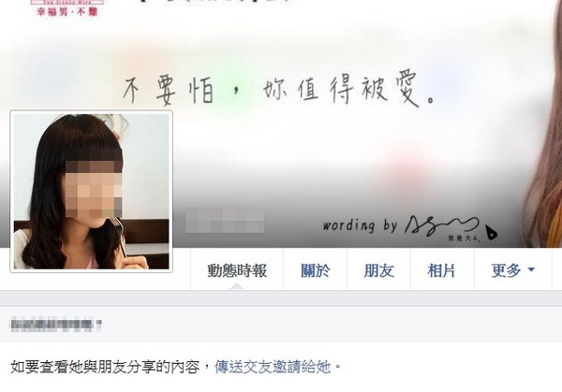View the 相片 photos tab
This screenshot has height=392, width=562.
pos(442,270)
